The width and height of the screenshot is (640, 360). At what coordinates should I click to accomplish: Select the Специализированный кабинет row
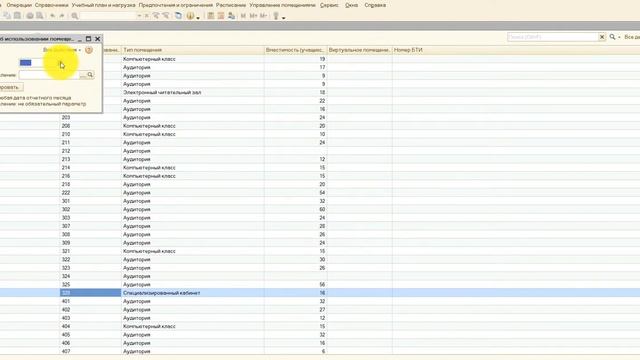(x=320, y=293)
